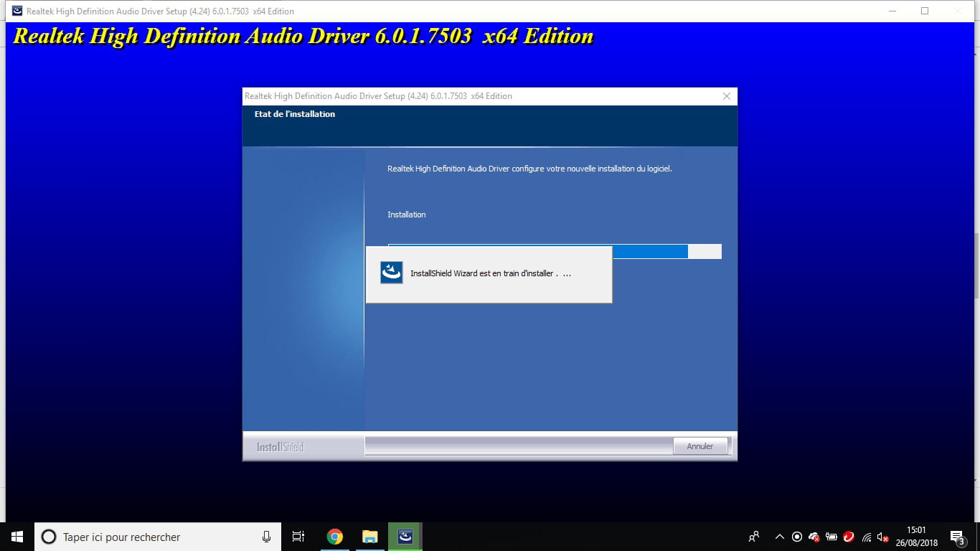Check the battery power tray icon
980x551 pixels.
[x=831, y=537]
